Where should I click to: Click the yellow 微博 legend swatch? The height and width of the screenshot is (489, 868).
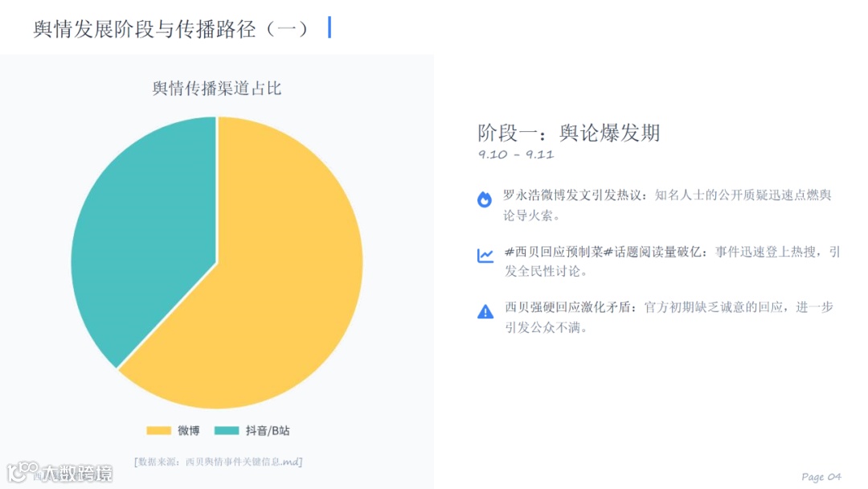pyautogui.click(x=159, y=431)
